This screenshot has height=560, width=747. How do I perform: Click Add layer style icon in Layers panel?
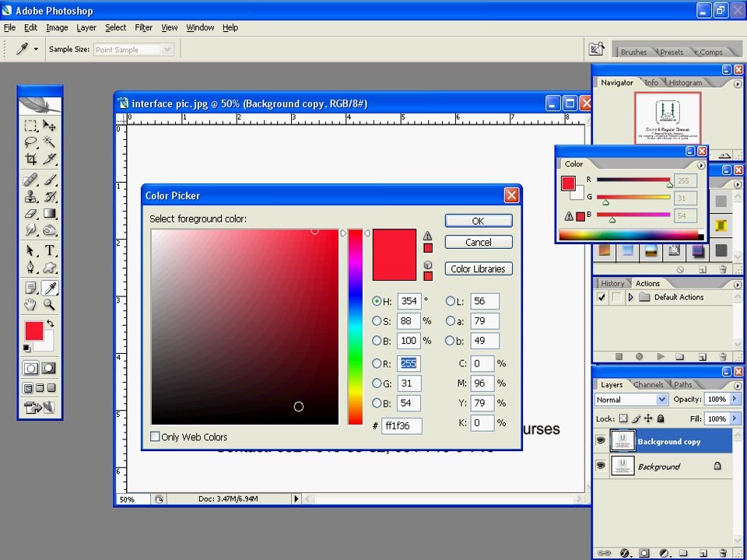click(x=625, y=553)
